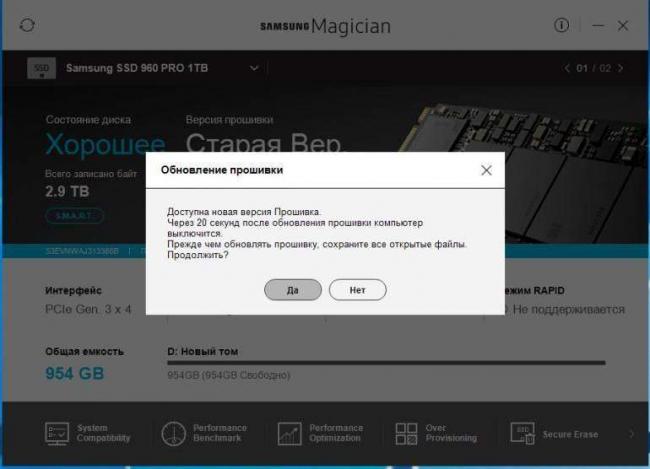650x469 pixels.
Task: Show more features with right chevron
Action: 631,434
